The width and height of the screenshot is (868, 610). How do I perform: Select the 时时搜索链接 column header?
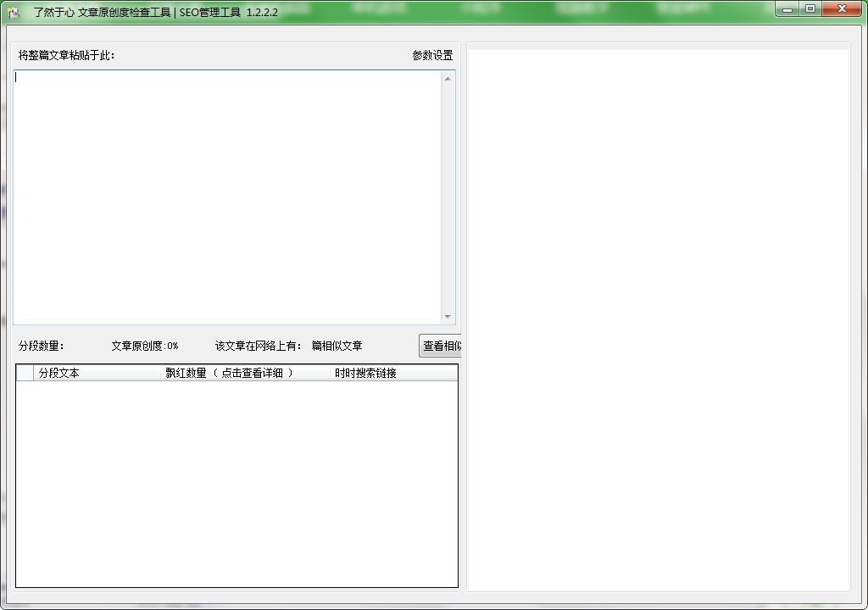click(393, 373)
